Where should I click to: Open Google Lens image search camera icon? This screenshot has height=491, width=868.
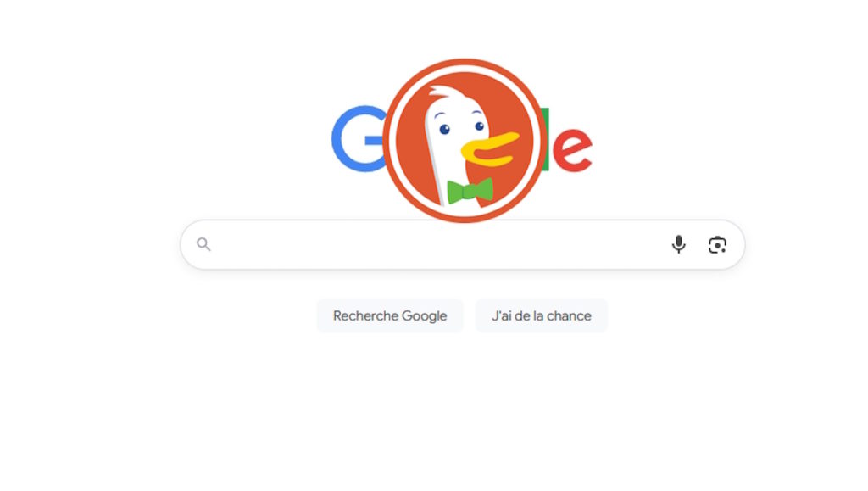coord(717,245)
